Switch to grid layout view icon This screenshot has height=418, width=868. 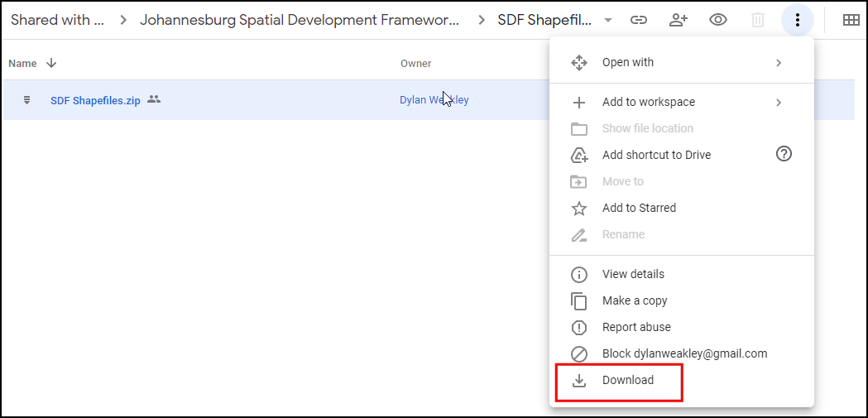(x=851, y=21)
